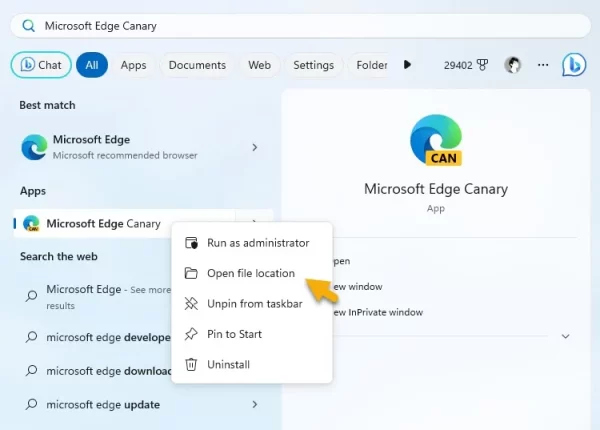Open rewards points 29402 trophy
This screenshot has height=430, width=600.
click(x=466, y=65)
